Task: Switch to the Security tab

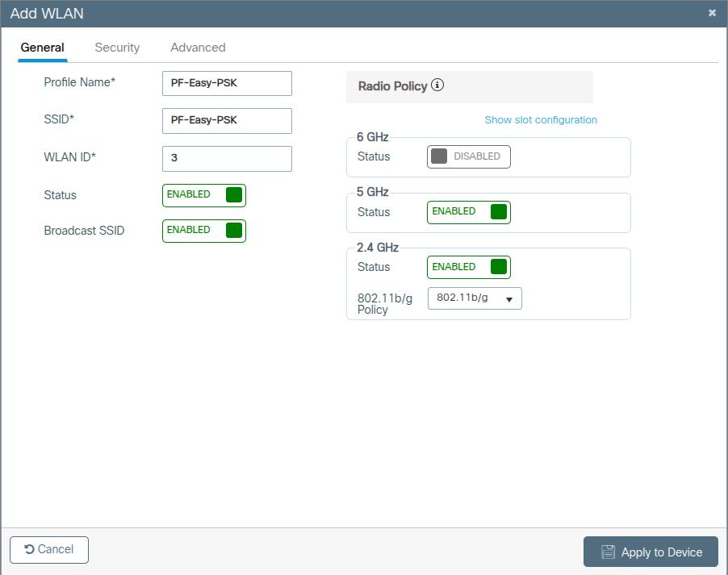Action: point(116,48)
